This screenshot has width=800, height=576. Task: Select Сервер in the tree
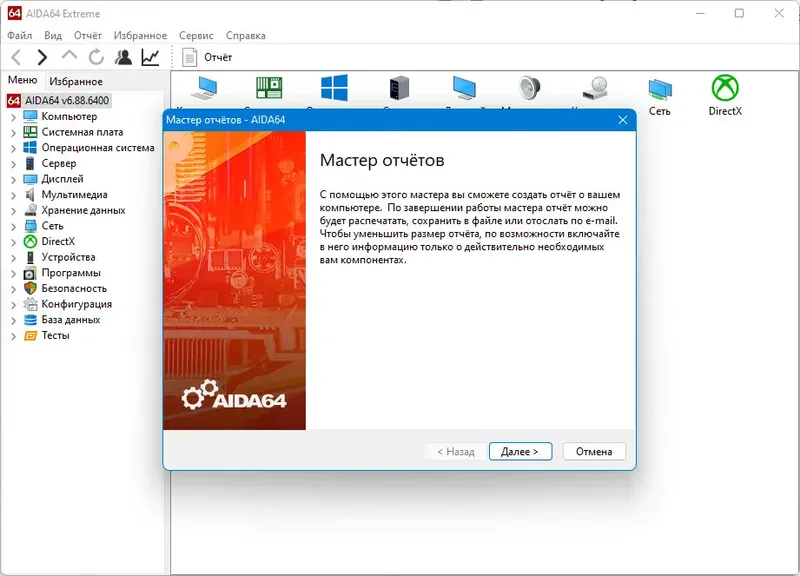point(59,163)
